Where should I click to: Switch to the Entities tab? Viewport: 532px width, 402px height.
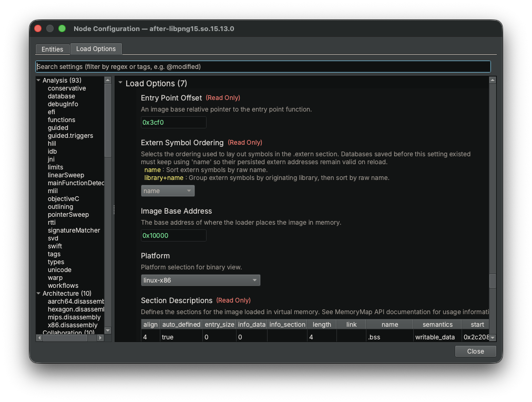point(52,49)
